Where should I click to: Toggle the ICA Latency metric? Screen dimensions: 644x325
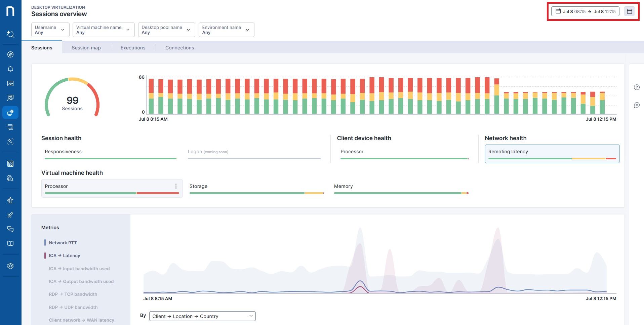65,255
